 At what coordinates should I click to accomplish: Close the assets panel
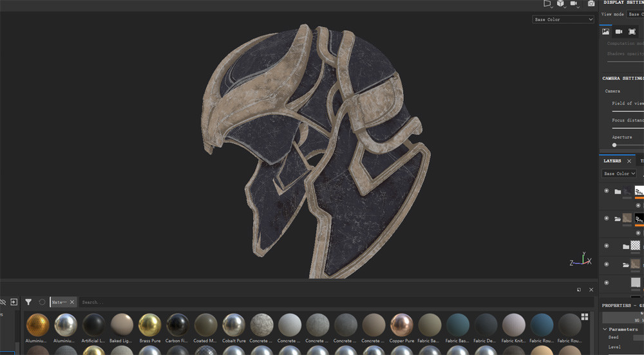tap(591, 290)
